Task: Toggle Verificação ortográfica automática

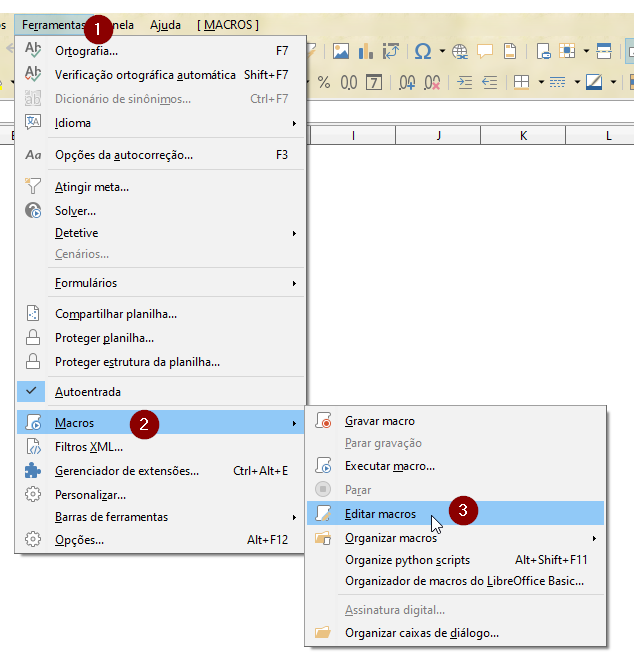Action: tap(161, 75)
